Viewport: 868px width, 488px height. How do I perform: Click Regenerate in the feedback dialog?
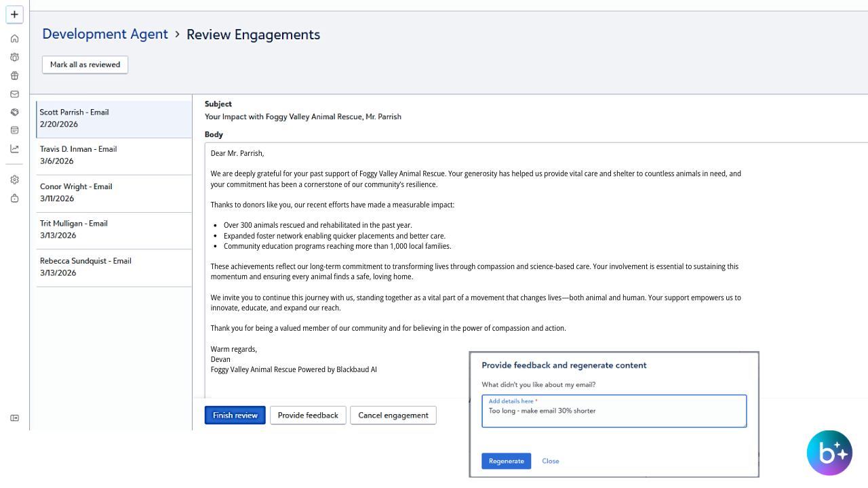point(506,461)
